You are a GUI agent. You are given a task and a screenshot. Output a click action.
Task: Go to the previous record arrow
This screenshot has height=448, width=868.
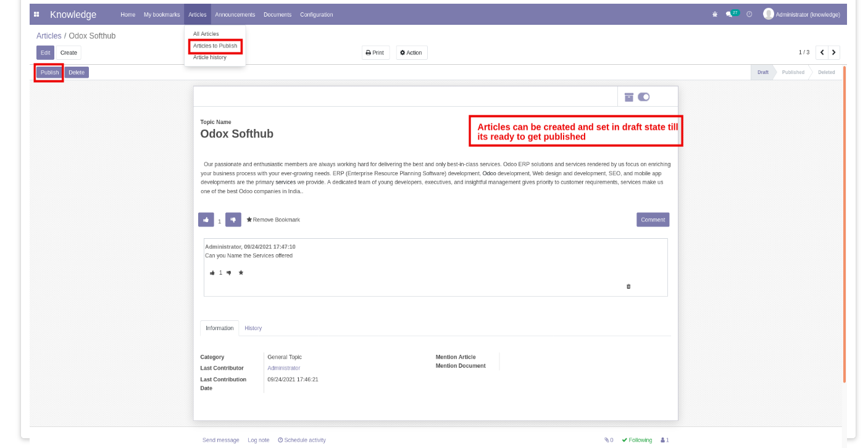tap(822, 52)
